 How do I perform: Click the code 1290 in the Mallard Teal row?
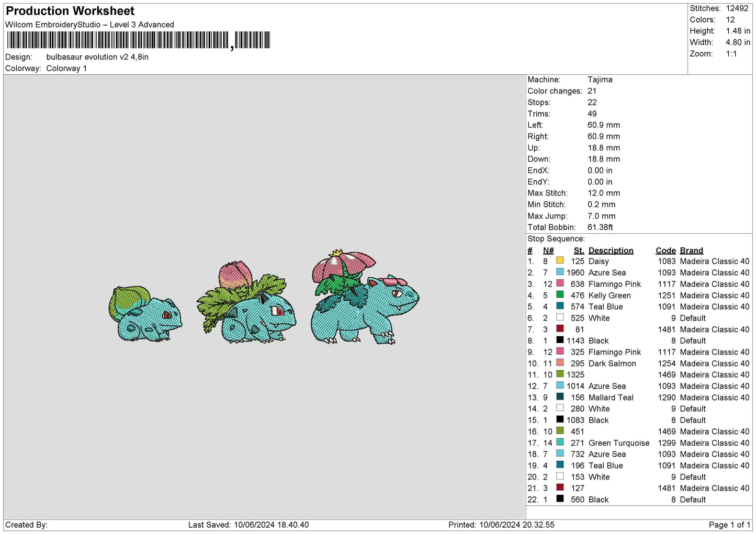pos(667,397)
